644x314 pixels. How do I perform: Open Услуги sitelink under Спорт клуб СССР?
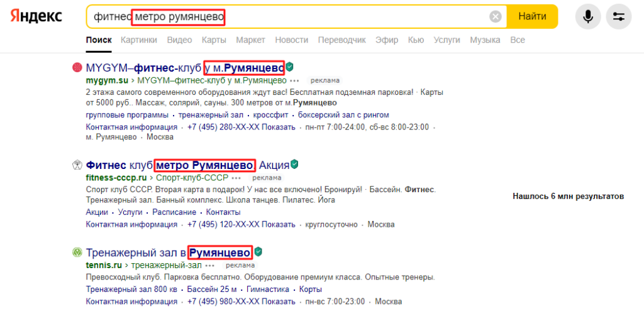pyautogui.click(x=130, y=212)
